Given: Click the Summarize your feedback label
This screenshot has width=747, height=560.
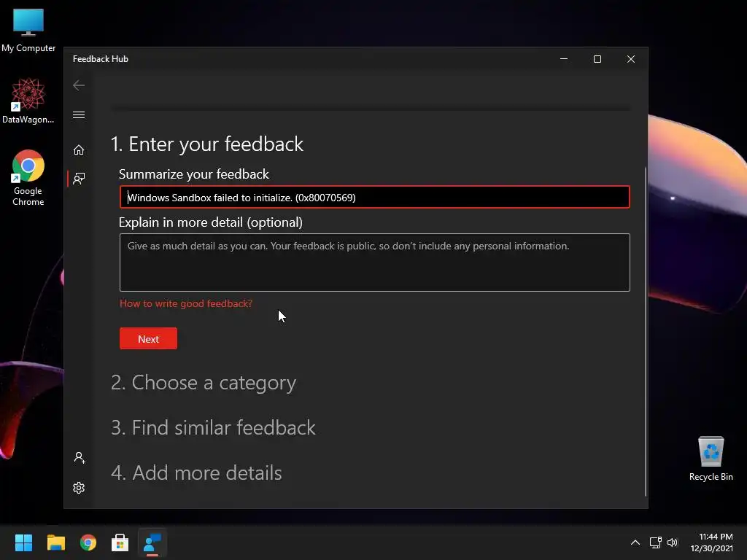Looking at the screenshot, I should [194, 174].
